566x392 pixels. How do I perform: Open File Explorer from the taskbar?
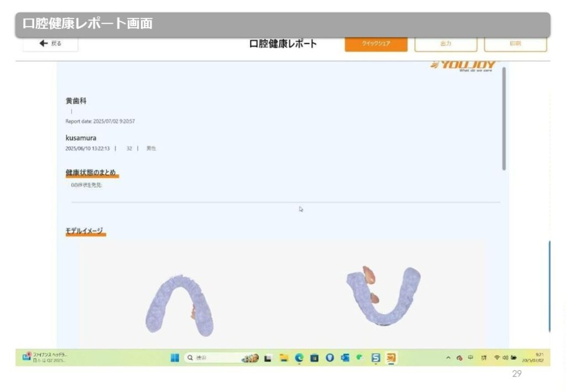pos(284,358)
